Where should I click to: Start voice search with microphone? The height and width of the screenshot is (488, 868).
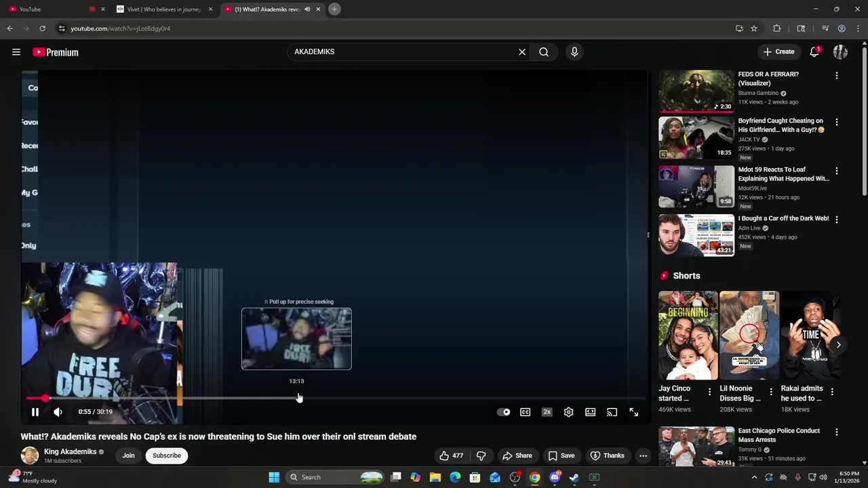(x=574, y=52)
